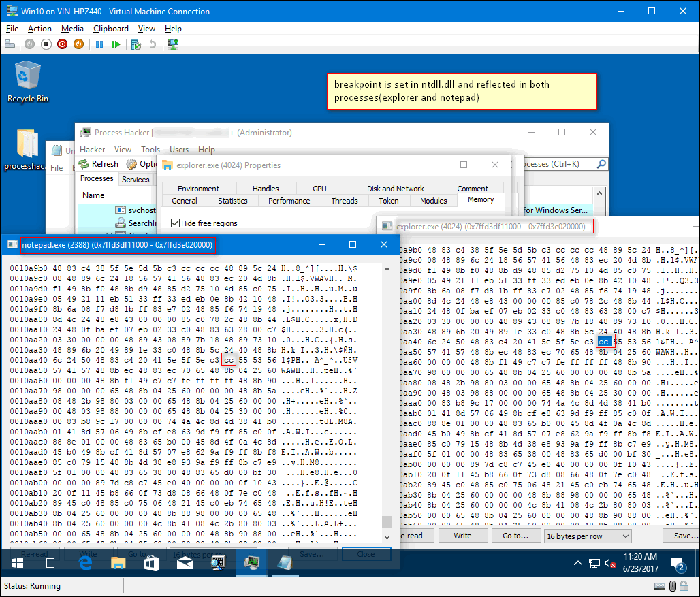Click the green Reset VM icon

click(116, 44)
